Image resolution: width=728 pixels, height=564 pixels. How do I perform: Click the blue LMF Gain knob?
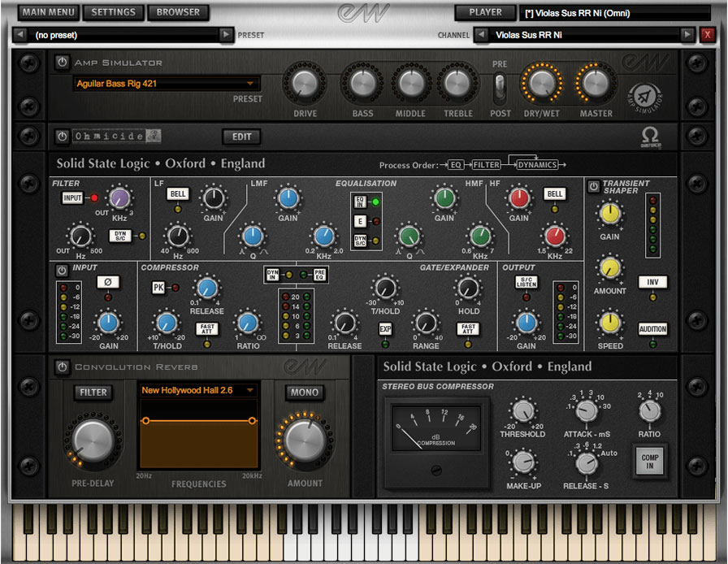pyautogui.click(x=288, y=198)
